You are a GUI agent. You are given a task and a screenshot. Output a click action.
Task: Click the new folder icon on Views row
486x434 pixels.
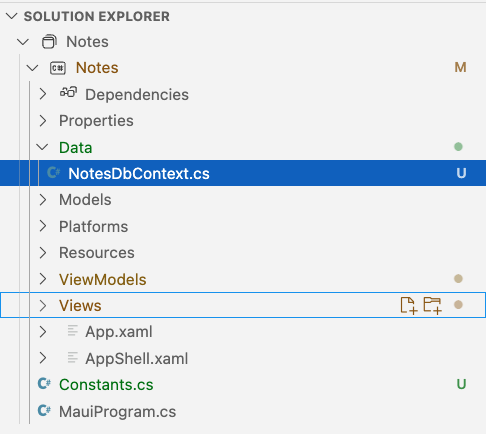pyautogui.click(x=433, y=305)
